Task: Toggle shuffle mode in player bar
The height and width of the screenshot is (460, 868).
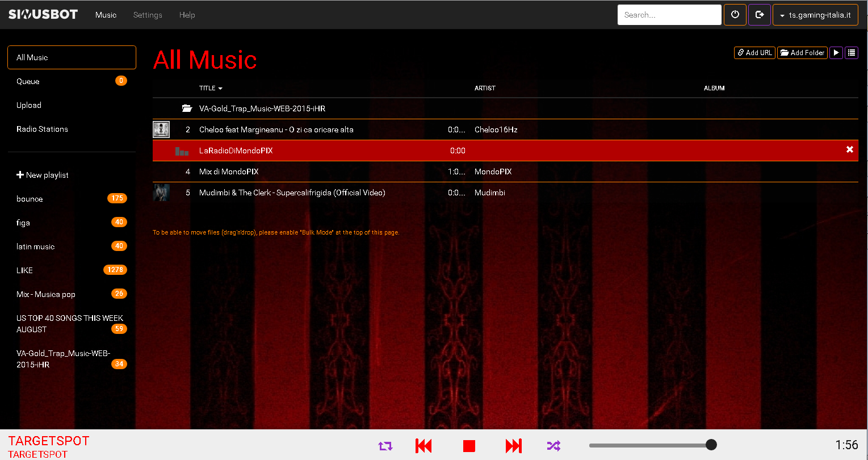Action: pyautogui.click(x=553, y=446)
